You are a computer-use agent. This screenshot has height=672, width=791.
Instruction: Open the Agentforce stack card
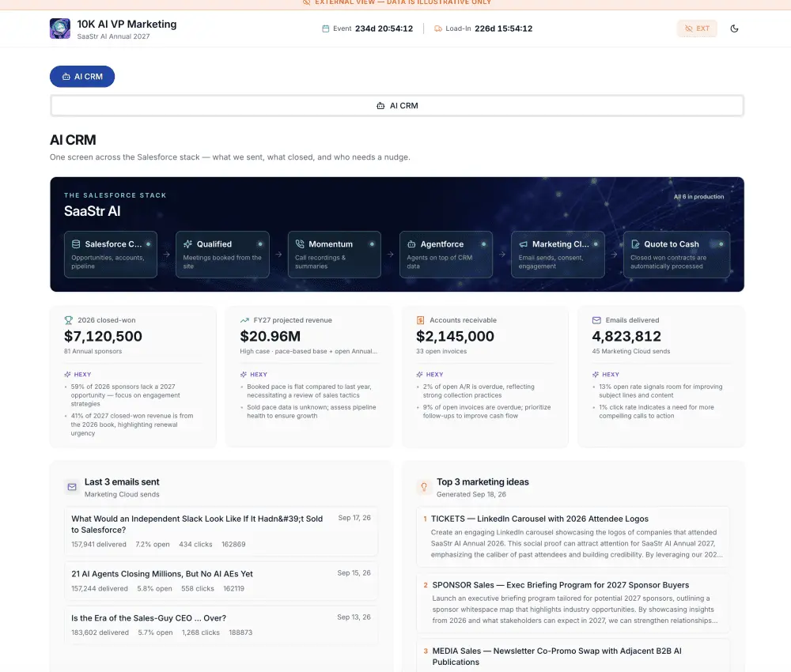(x=446, y=255)
